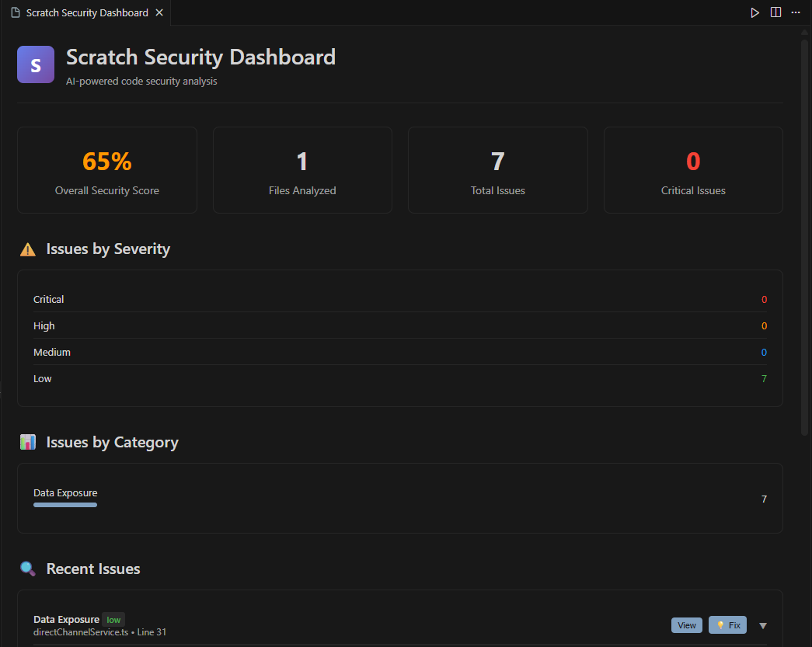
Task: Click the split editor icon
Action: point(775,12)
